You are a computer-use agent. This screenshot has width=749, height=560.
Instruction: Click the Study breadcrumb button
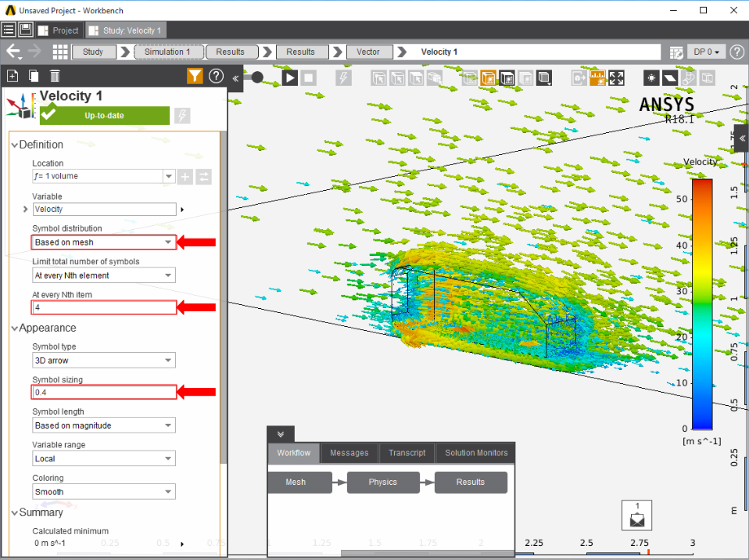click(94, 52)
